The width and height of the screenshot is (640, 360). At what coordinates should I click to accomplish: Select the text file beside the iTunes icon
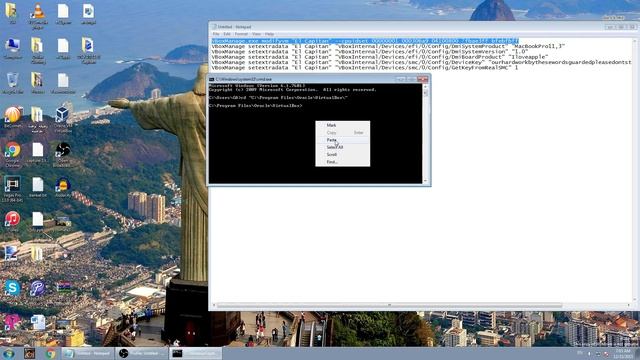38,222
